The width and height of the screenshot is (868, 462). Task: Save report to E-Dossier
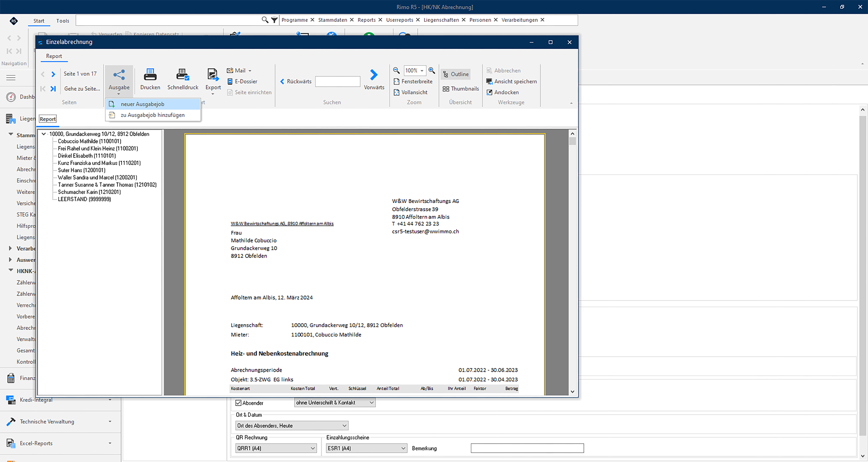point(243,81)
